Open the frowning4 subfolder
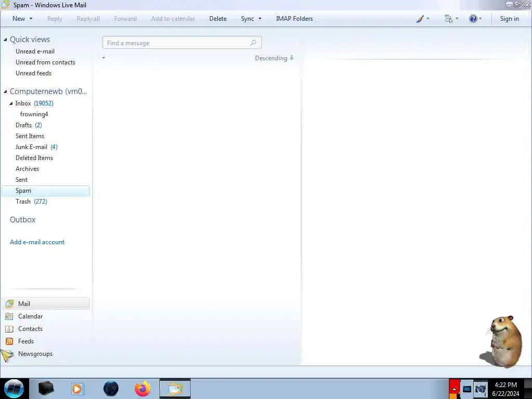Screen dimensions: 532x399 tap(34, 114)
